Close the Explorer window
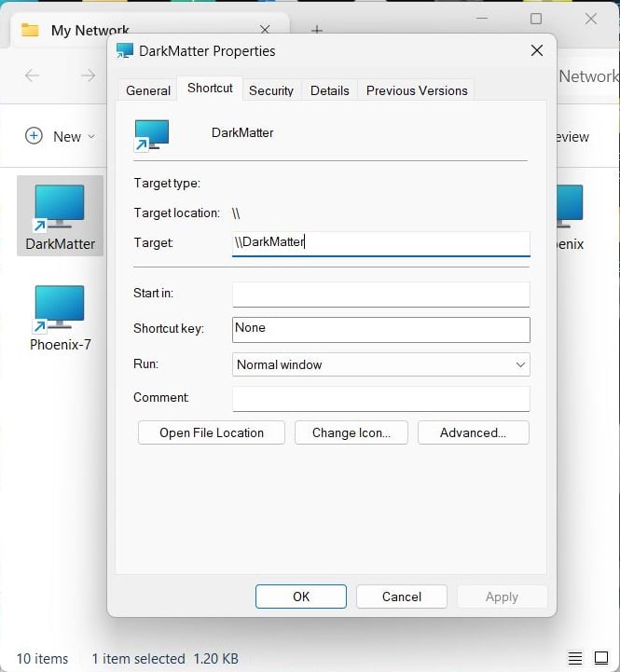 (591, 19)
